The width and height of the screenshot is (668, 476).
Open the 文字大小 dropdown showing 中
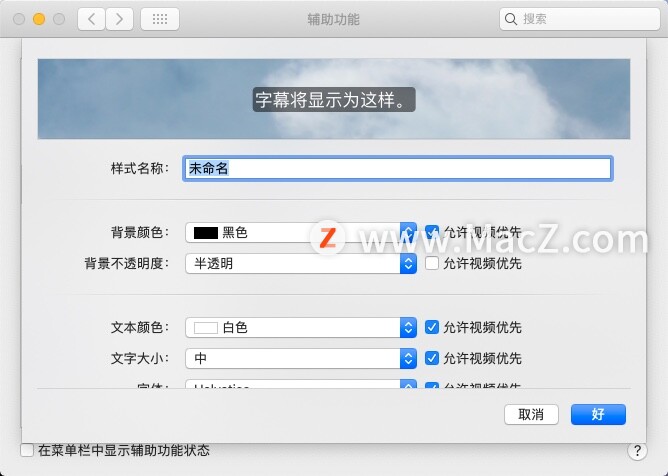(301, 358)
